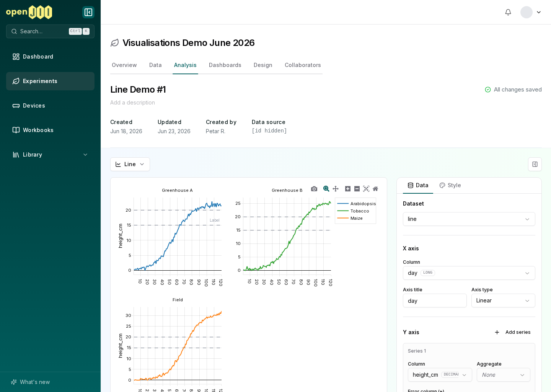Open the Collaborators tab

(x=303, y=65)
